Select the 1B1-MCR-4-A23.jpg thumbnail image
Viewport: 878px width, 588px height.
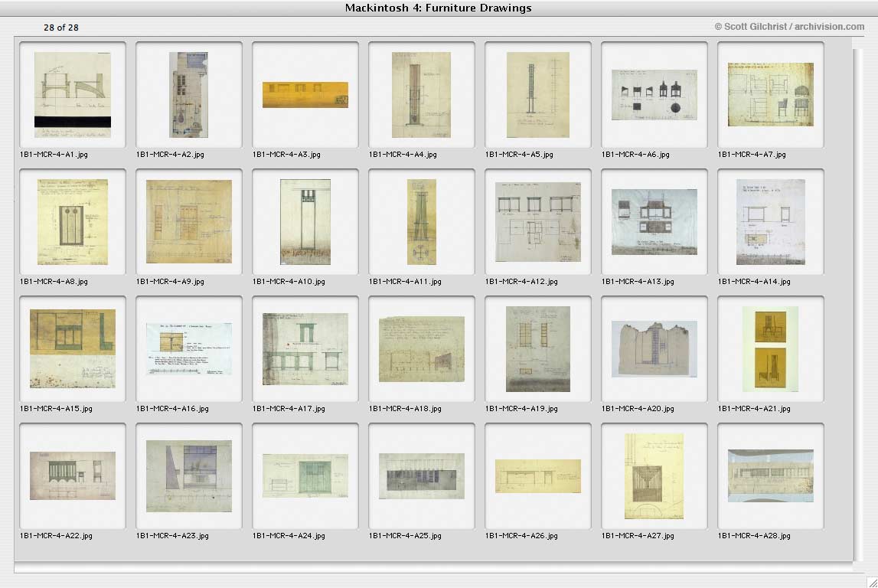[189, 476]
